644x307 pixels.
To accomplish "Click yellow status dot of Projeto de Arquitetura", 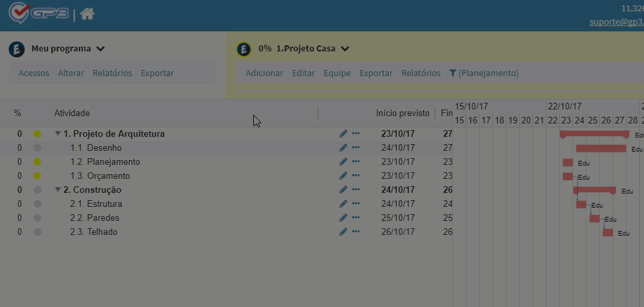I will tap(37, 133).
